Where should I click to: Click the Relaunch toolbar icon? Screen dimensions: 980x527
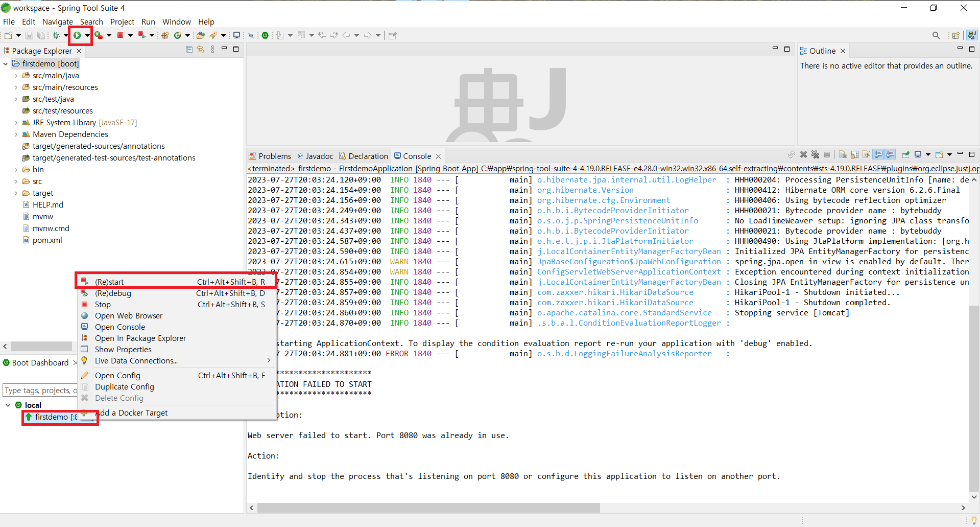click(x=142, y=35)
